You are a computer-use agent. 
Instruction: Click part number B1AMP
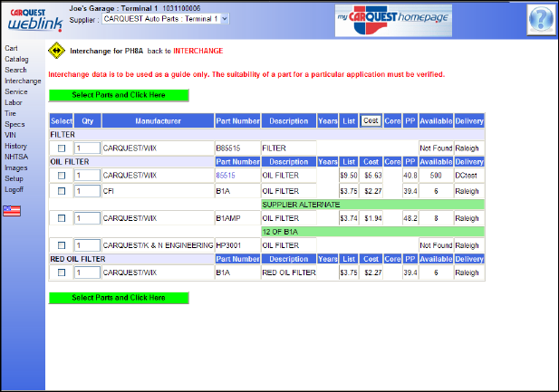[228, 218]
